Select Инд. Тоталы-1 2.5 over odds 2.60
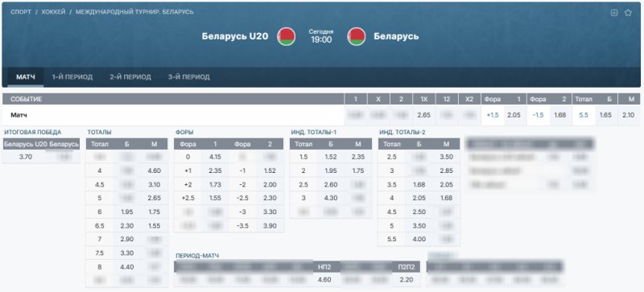The height and width of the screenshot is (292, 644). (x=331, y=184)
